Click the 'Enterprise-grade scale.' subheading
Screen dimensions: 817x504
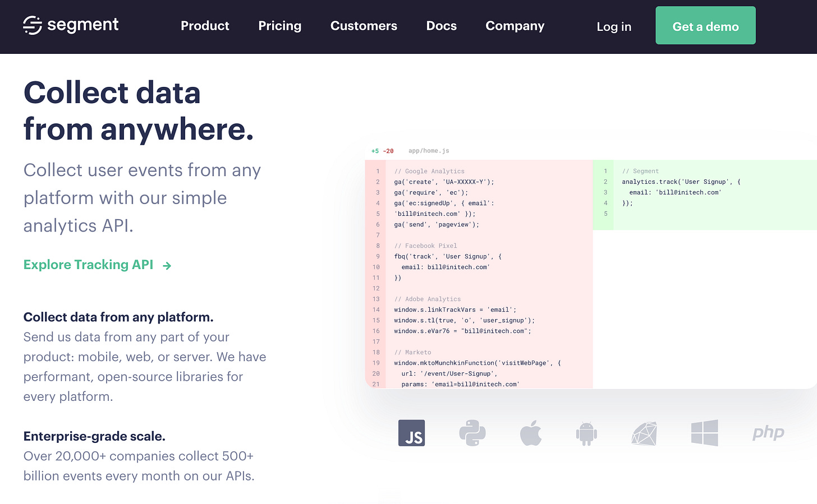coord(94,436)
